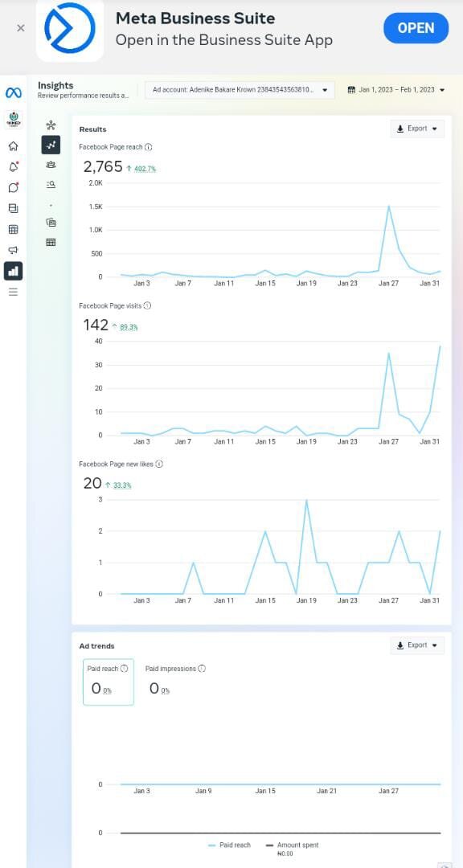Open the Home icon in left sidebar
This screenshot has height=868, width=463.
14,146
